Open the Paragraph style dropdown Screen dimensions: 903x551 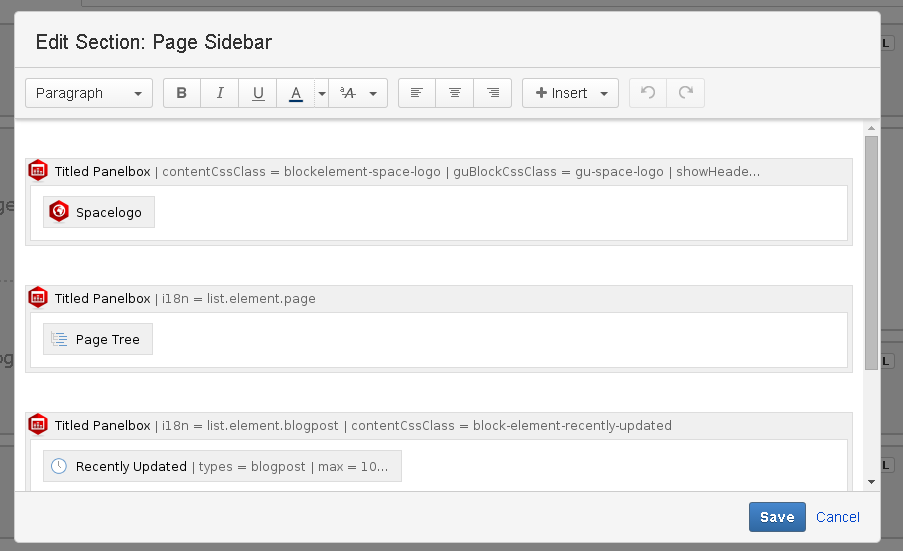click(x=89, y=93)
